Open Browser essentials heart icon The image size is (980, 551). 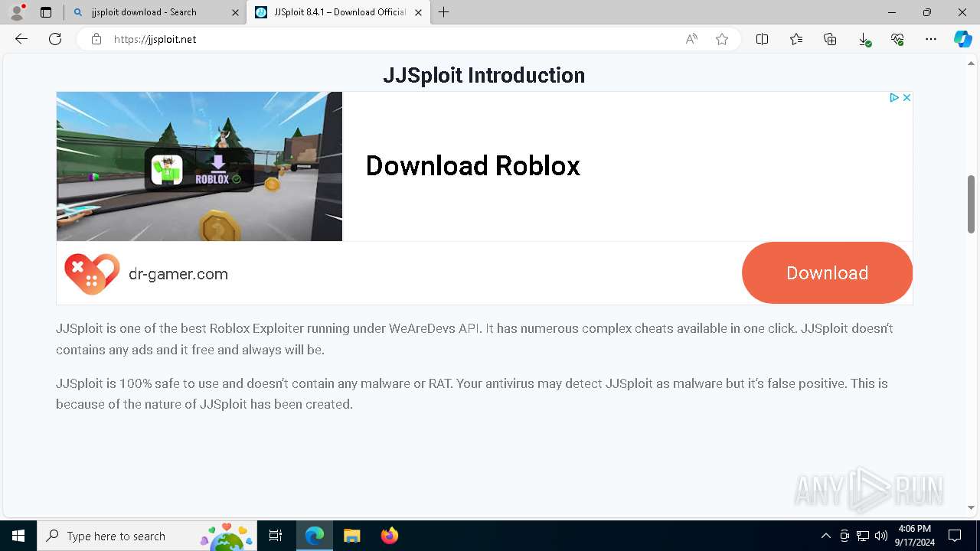[897, 39]
